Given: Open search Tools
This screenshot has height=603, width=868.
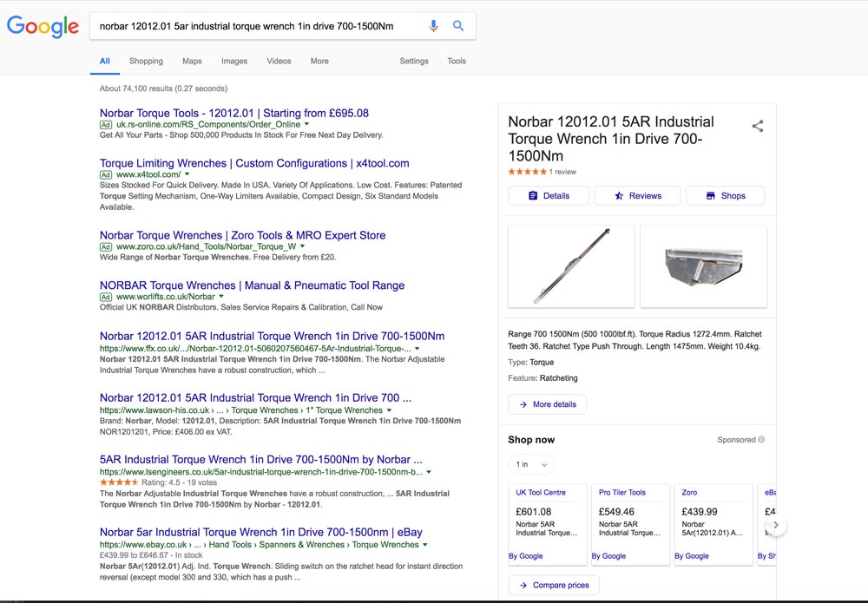Looking at the screenshot, I should [457, 61].
